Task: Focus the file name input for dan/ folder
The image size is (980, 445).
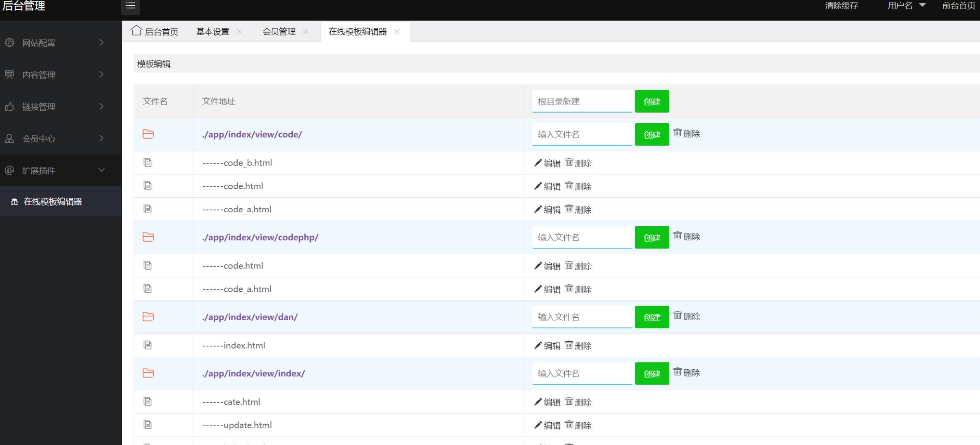Action: [x=582, y=317]
